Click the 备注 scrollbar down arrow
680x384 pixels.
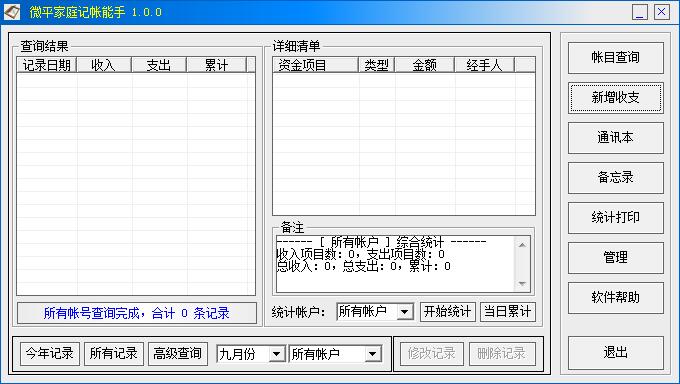(x=522, y=284)
